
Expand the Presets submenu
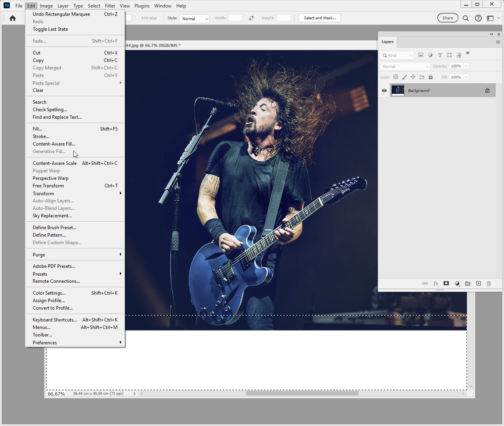click(x=120, y=274)
